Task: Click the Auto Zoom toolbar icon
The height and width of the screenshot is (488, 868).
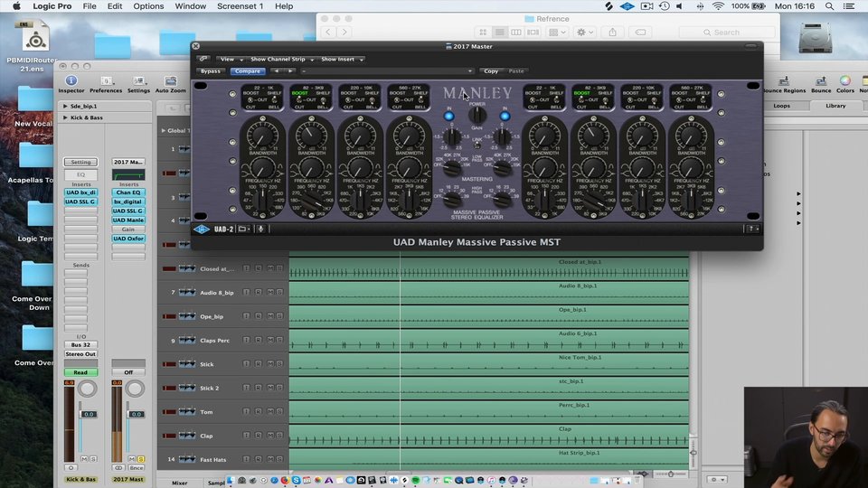Action: tap(171, 80)
